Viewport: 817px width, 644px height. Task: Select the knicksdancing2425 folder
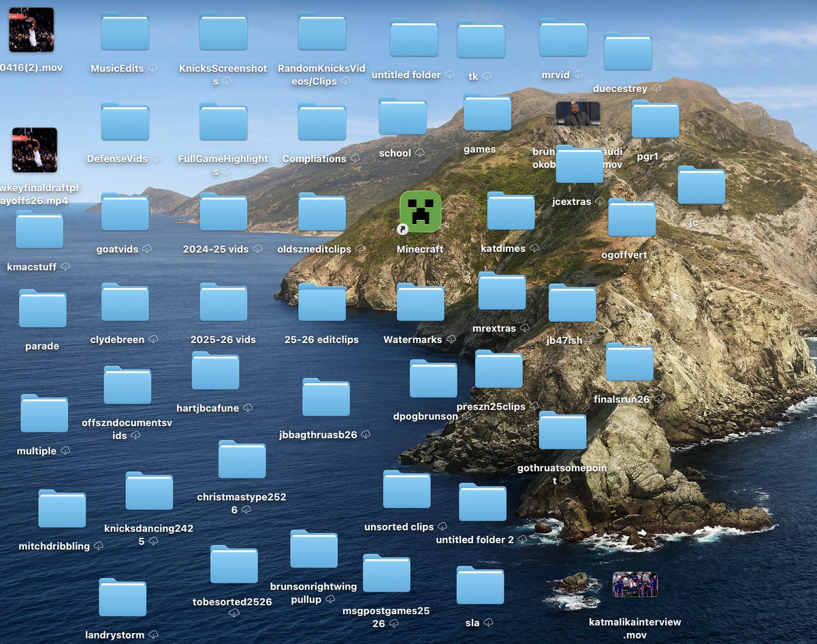coord(149,492)
